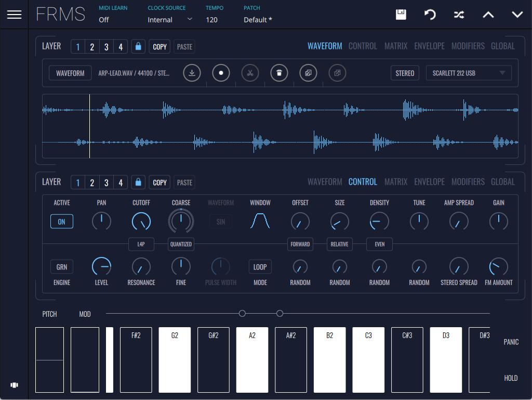
Task: Expand the Clock Source Internal dropdown
Action: click(x=169, y=20)
